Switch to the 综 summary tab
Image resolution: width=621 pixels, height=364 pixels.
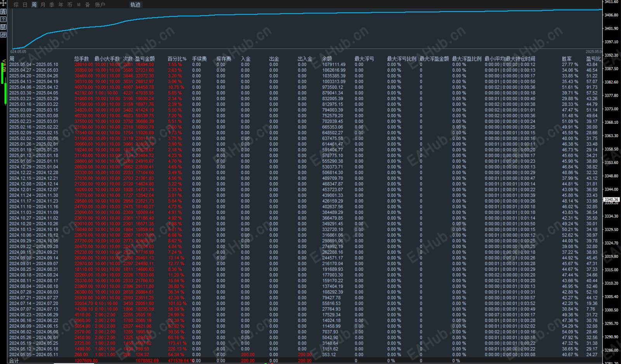(x=16, y=5)
